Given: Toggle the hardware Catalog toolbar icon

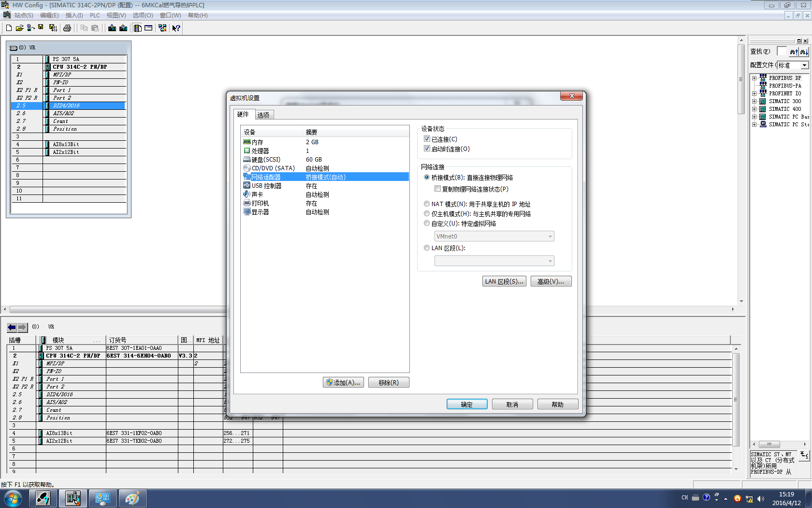Looking at the screenshot, I should pos(138,28).
